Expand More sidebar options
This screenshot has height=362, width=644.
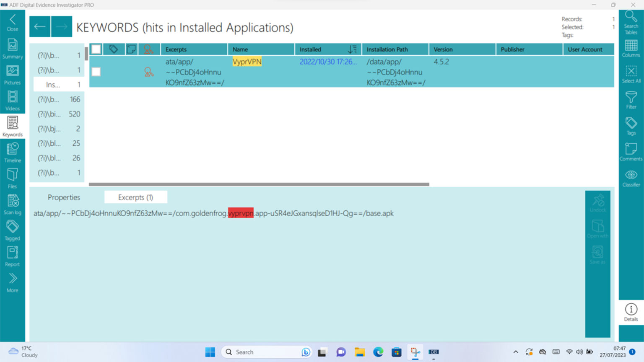point(13,282)
